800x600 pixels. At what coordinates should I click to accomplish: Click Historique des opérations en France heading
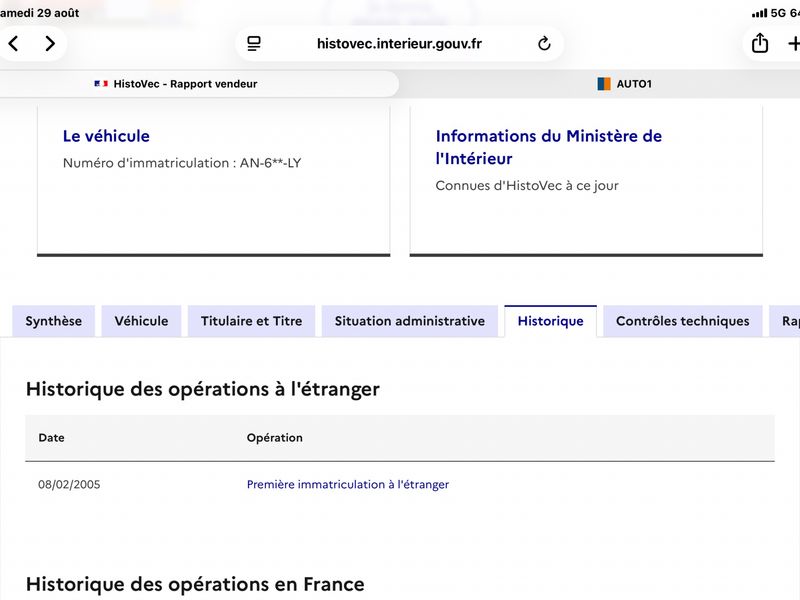click(x=195, y=584)
